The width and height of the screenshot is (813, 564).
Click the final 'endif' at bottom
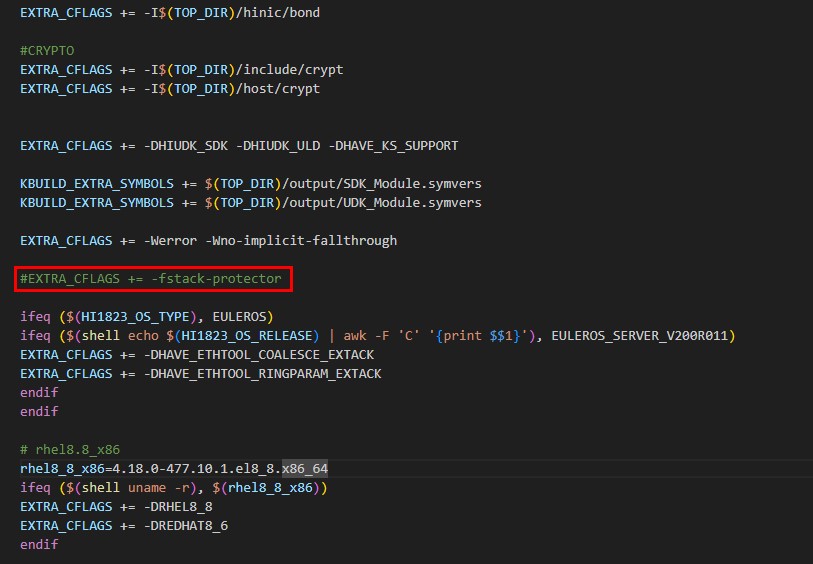[x=39, y=545]
